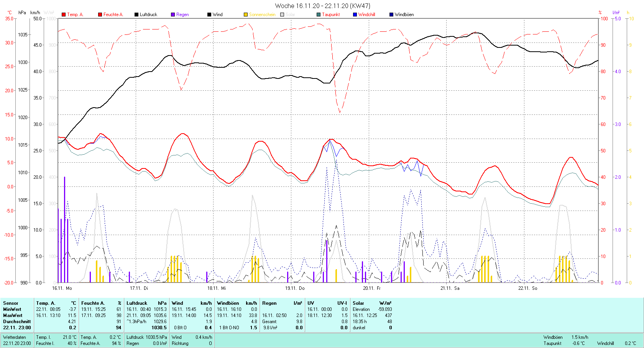
Task: Click the solar elevation value '-59.093'
Action: click(x=385, y=309)
